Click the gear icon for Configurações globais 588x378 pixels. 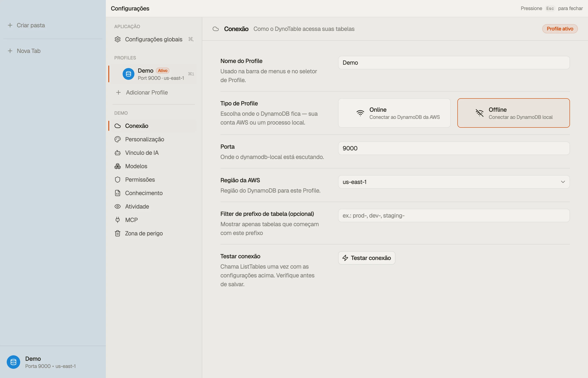(x=118, y=39)
